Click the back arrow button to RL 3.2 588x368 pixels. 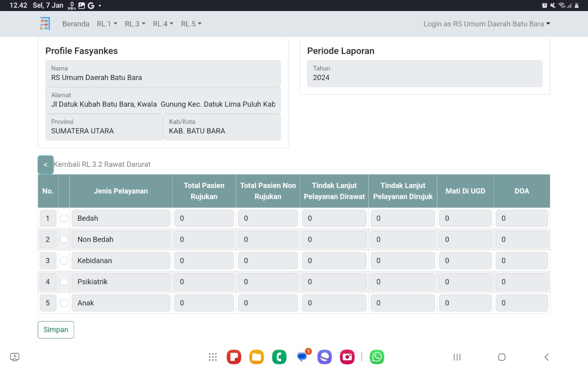point(45,165)
